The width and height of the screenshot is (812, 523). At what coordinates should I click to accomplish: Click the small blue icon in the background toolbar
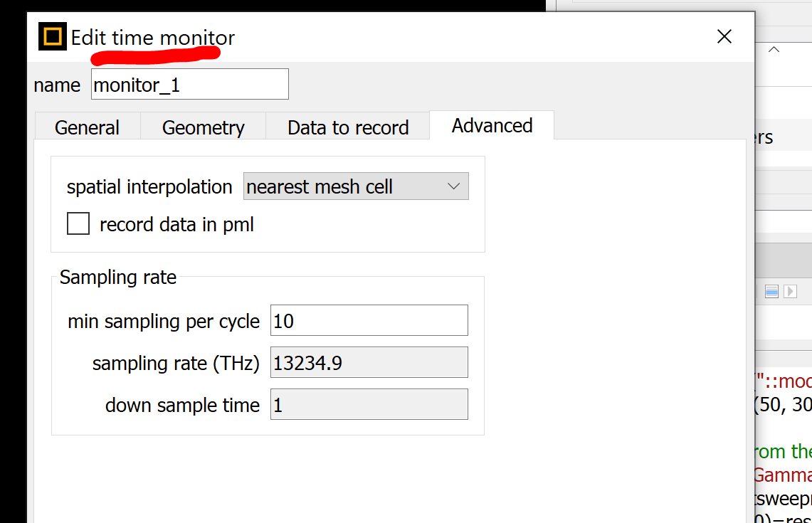pyautogui.click(x=771, y=291)
